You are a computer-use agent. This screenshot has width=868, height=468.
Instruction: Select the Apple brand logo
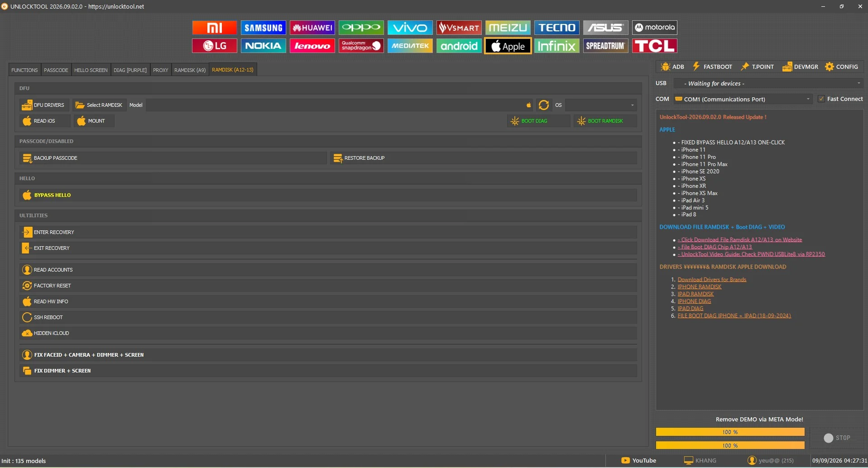508,46
